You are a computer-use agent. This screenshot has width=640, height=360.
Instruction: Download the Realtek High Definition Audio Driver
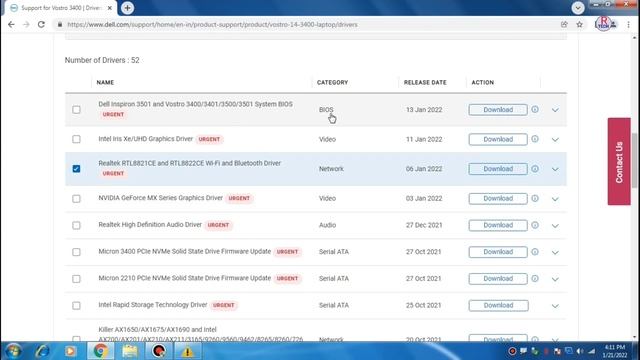click(498, 225)
